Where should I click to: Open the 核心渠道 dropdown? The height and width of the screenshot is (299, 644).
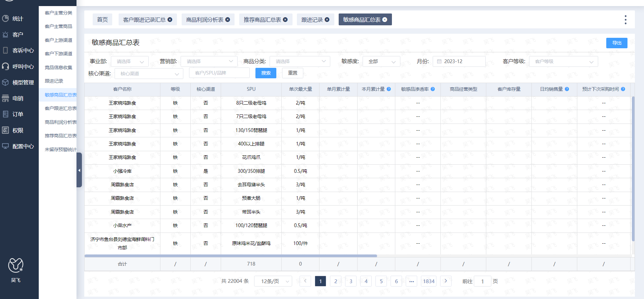click(x=149, y=74)
